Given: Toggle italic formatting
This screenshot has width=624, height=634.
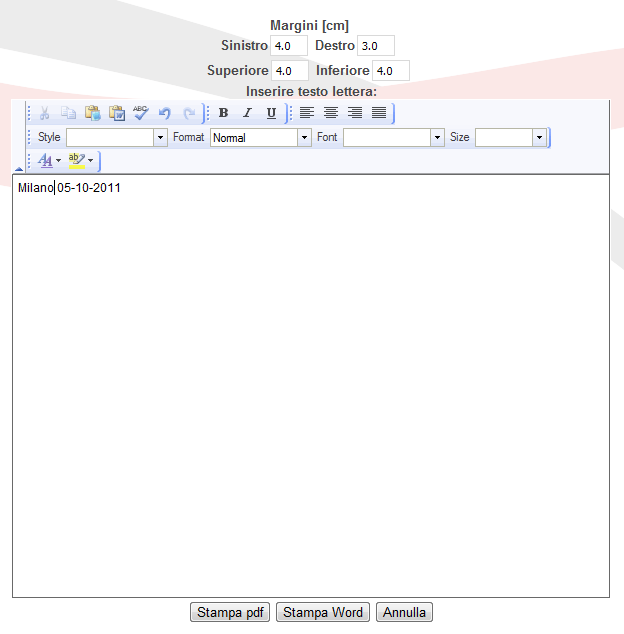Looking at the screenshot, I should click(247, 113).
